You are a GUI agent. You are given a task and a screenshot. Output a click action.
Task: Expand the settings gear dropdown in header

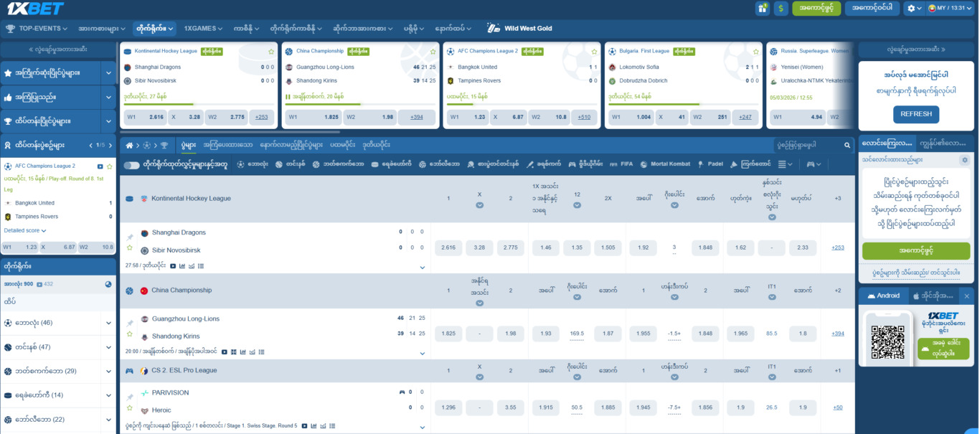(914, 9)
